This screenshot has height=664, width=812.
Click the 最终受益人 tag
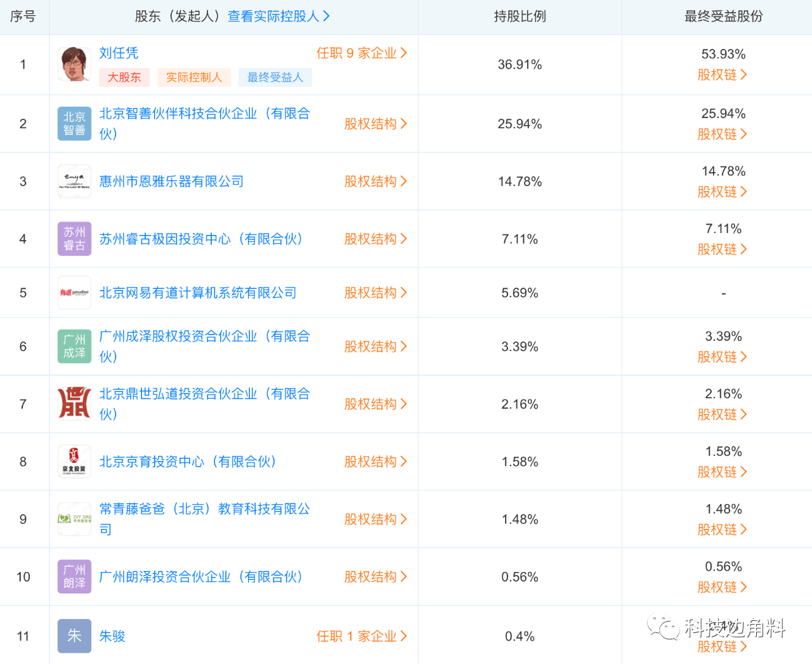click(x=275, y=77)
